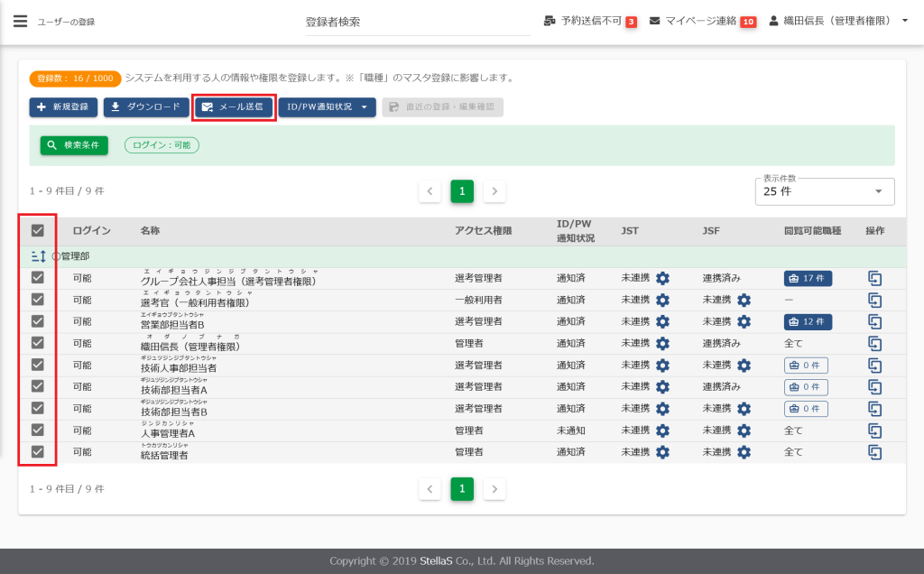The height and width of the screenshot is (574, 924).
Task: Open the 織田信長 user account menu
Action: (838, 21)
